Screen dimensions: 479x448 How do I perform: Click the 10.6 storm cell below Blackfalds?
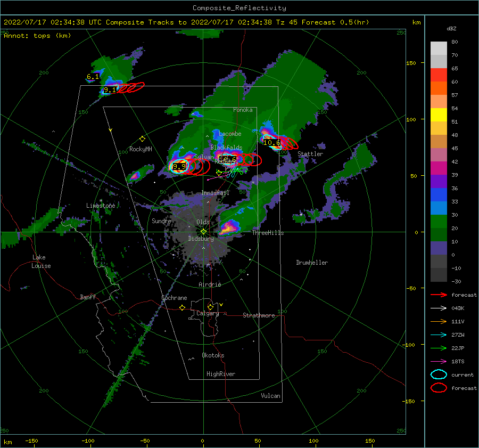pos(228,159)
